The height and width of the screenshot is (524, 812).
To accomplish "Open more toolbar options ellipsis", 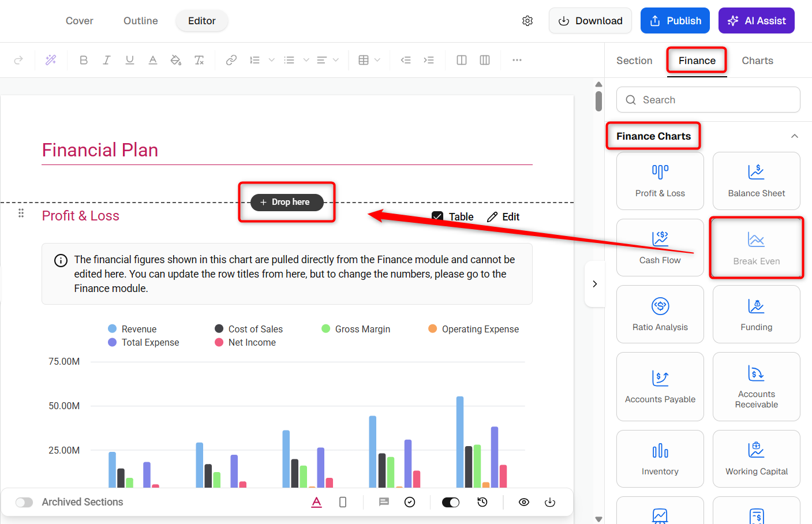I will [517, 60].
